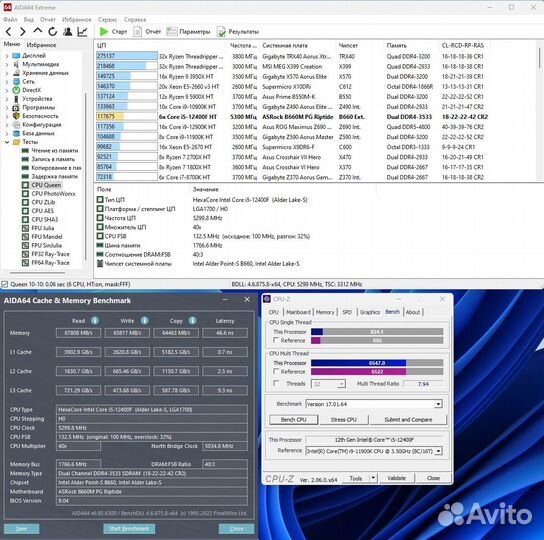
Task: Expand the Дисплей tree node
Action: pos(7,56)
